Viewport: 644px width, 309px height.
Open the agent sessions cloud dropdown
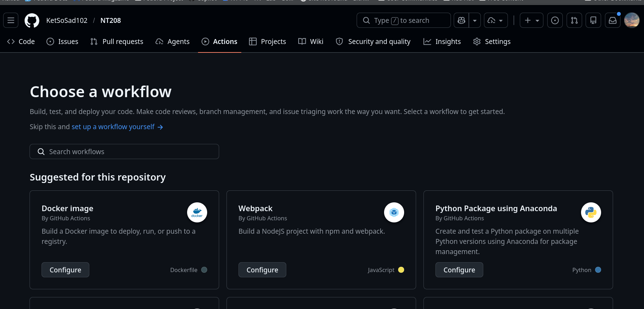[496, 20]
